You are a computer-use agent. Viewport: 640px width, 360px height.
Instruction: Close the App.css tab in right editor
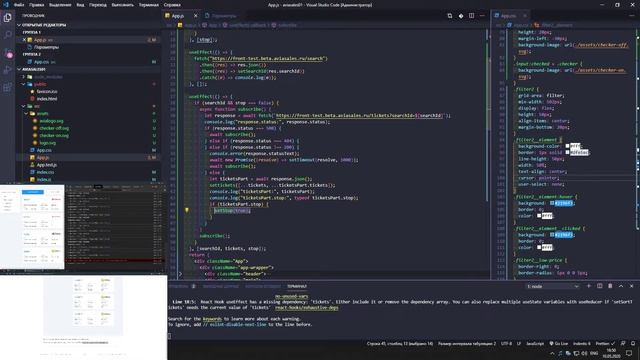(x=525, y=16)
